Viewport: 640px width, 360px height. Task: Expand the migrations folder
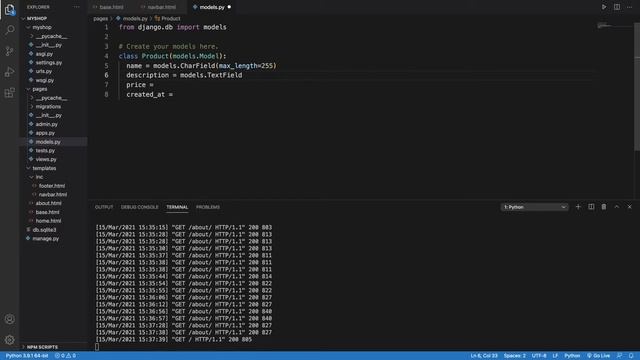[48, 107]
